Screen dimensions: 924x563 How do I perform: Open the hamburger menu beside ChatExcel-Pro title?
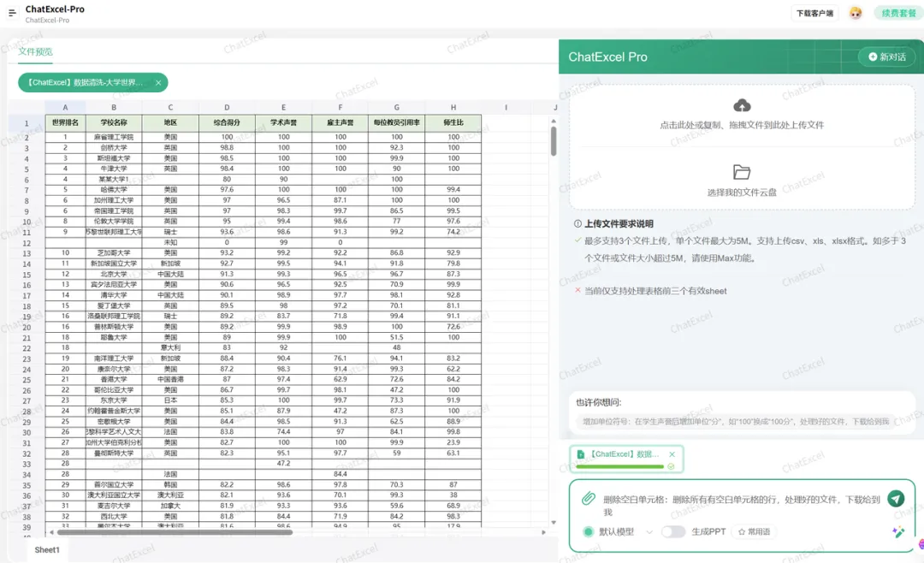point(12,13)
